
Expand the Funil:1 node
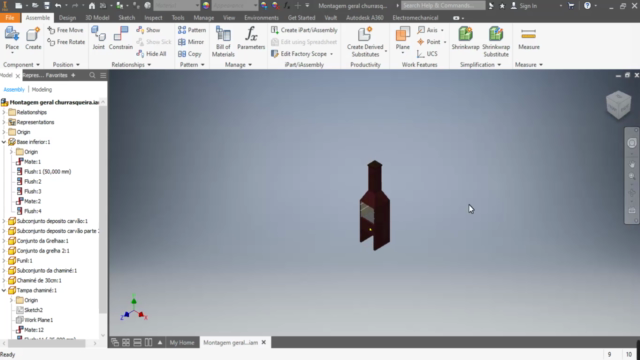tap(4, 260)
